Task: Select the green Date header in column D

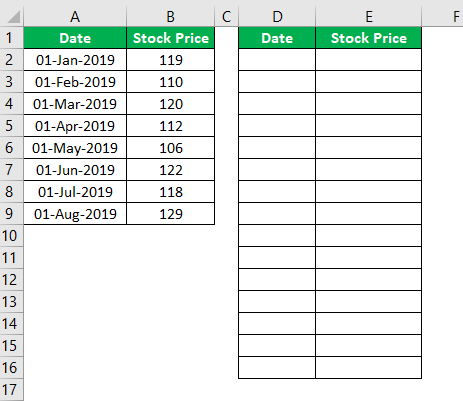Action: (x=277, y=38)
